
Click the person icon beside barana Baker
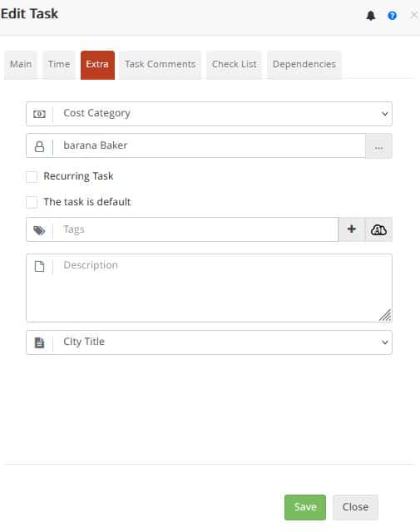click(39, 146)
